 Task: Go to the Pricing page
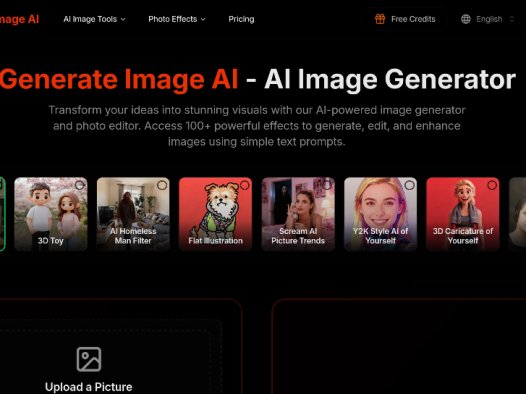(241, 19)
